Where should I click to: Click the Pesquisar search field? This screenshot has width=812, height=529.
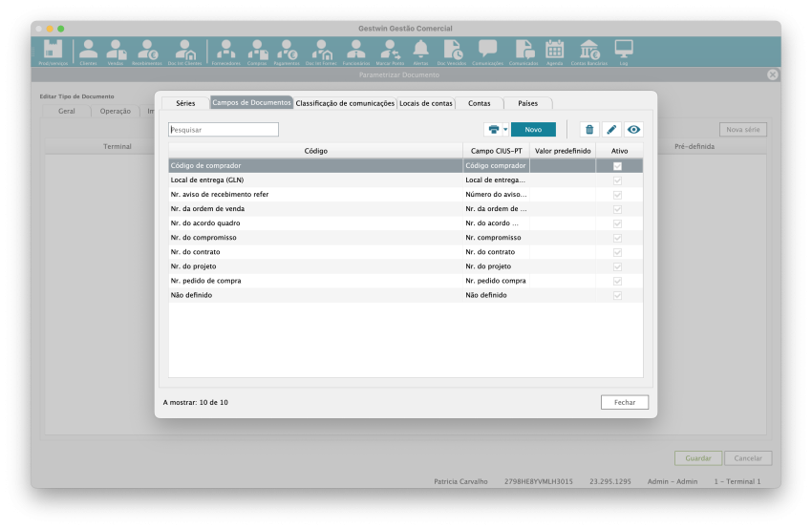click(224, 130)
